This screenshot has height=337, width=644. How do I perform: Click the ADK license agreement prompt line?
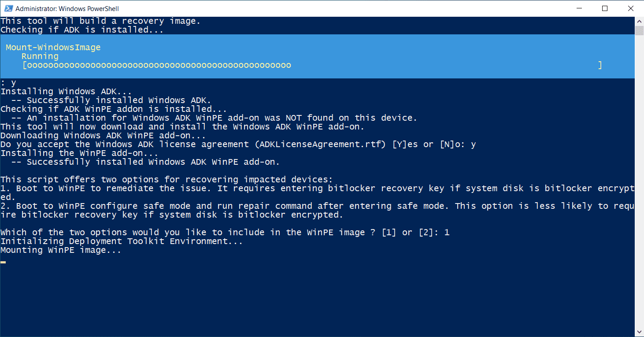[x=238, y=144]
